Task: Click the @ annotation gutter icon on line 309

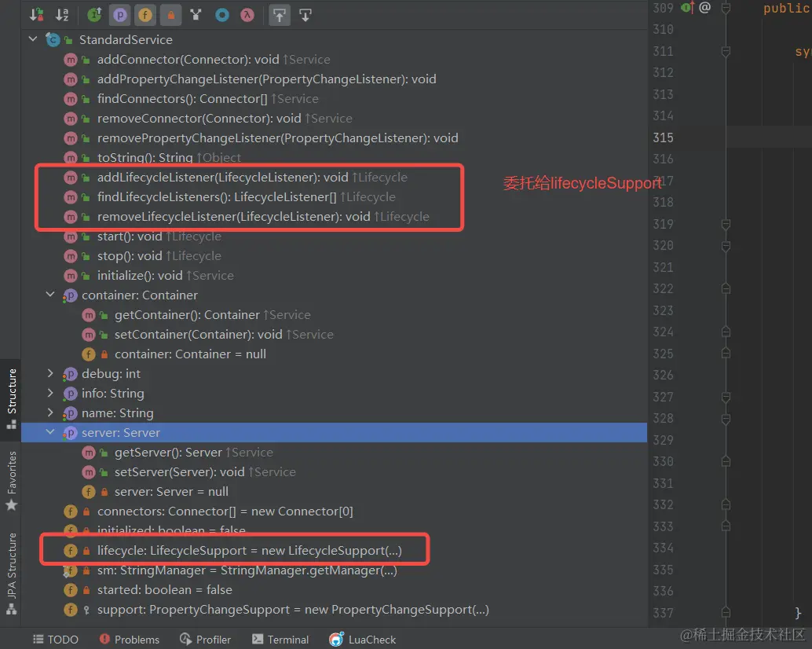Action: coord(704,7)
